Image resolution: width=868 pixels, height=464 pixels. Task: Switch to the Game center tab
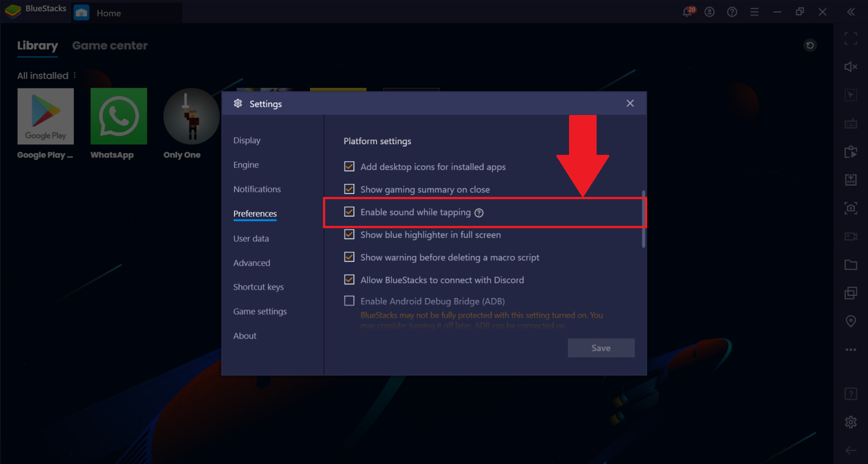(x=110, y=46)
